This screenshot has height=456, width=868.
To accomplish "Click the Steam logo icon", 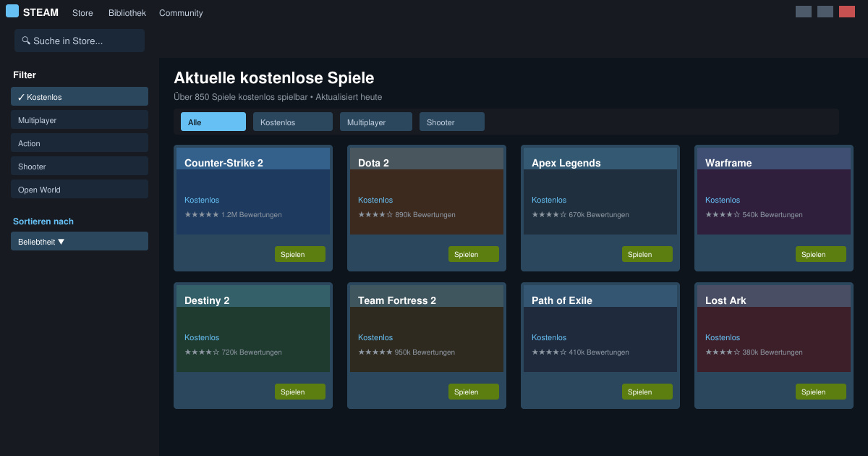I will tap(12, 11).
